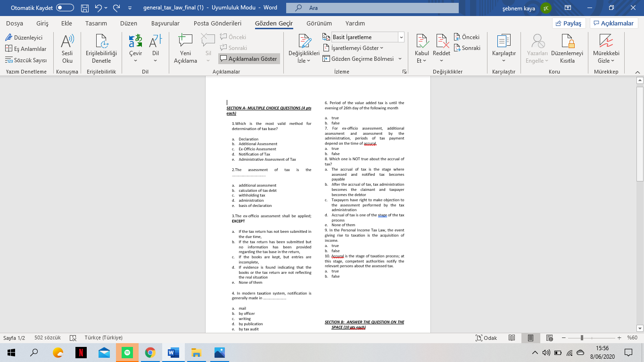Switch to read mode view

[512, 338]
